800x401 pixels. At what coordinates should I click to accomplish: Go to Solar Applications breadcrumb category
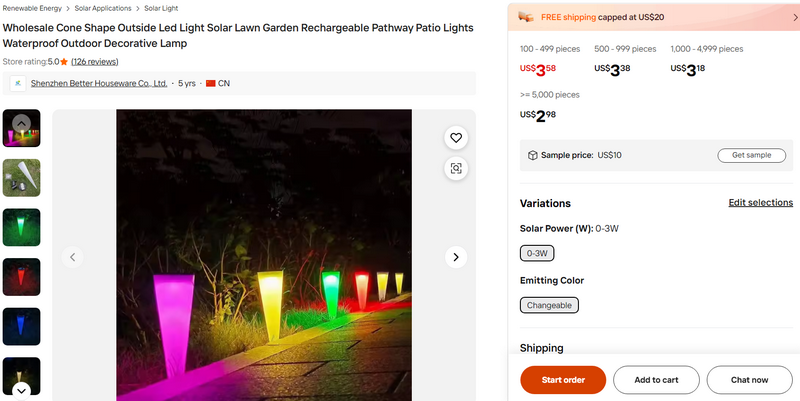[x=103, y=8]
